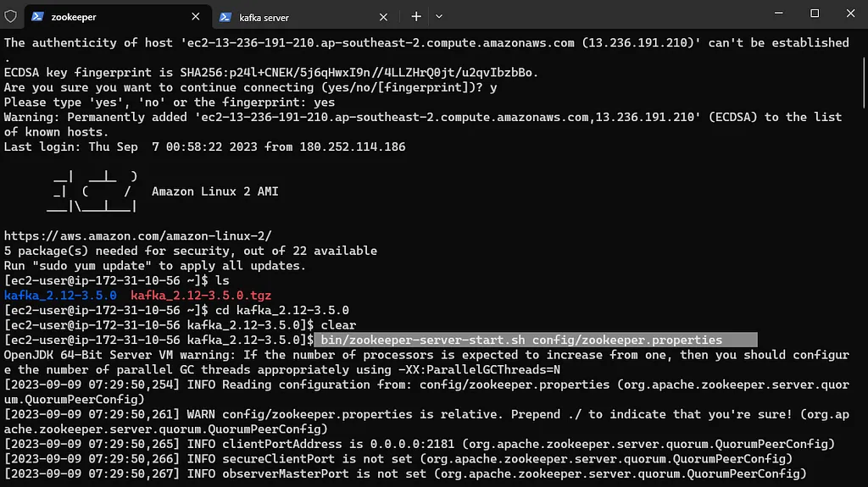Click the 'cd kafka_2.12-3.5.0' command line
868x487 pixels.
176,311
